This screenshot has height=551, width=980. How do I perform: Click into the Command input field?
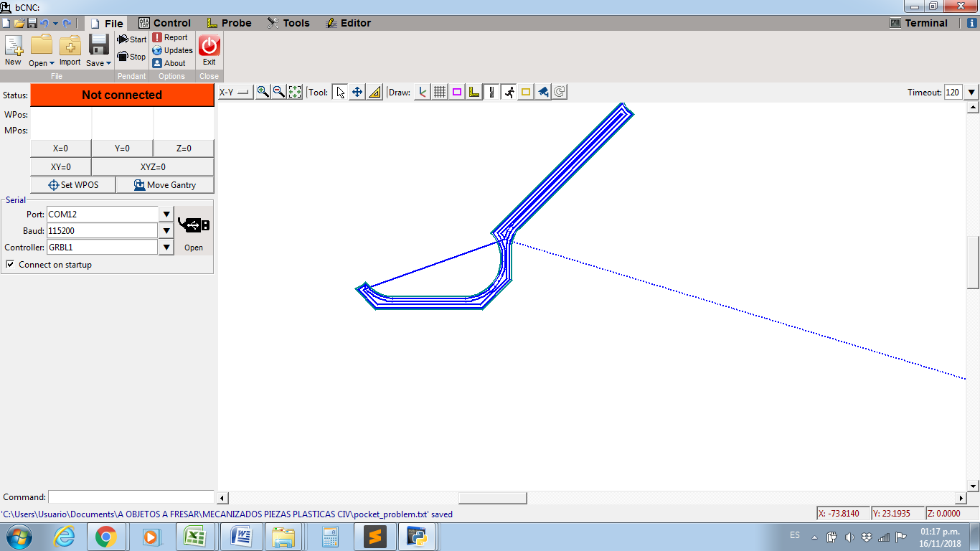[131, 497]
